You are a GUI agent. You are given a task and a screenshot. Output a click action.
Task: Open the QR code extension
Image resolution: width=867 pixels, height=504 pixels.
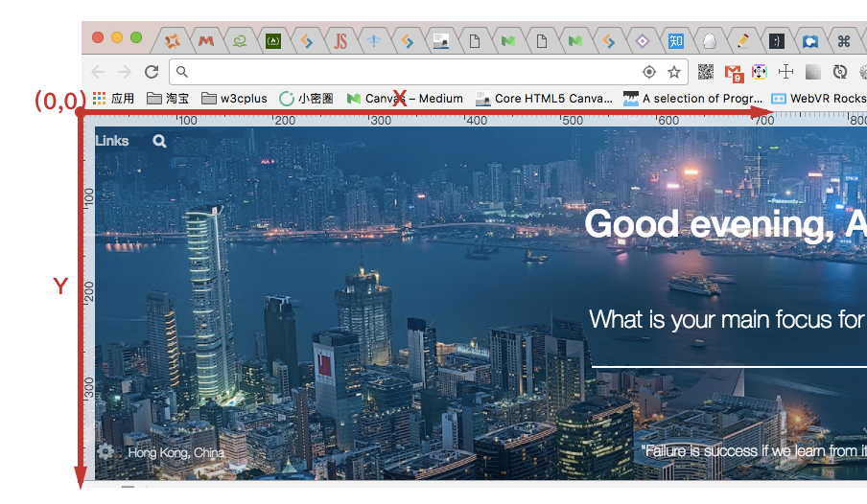pos(706,71)
